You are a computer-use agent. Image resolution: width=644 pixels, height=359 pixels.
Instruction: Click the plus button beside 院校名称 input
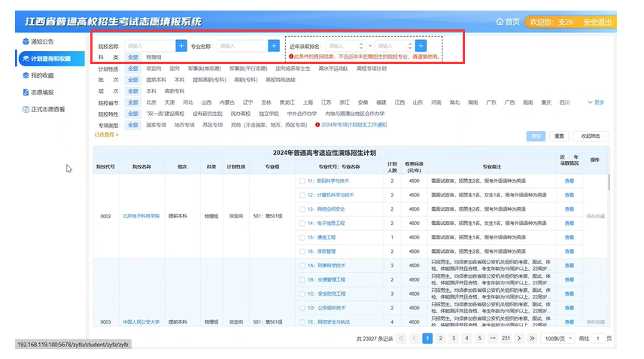click(181, 46)
